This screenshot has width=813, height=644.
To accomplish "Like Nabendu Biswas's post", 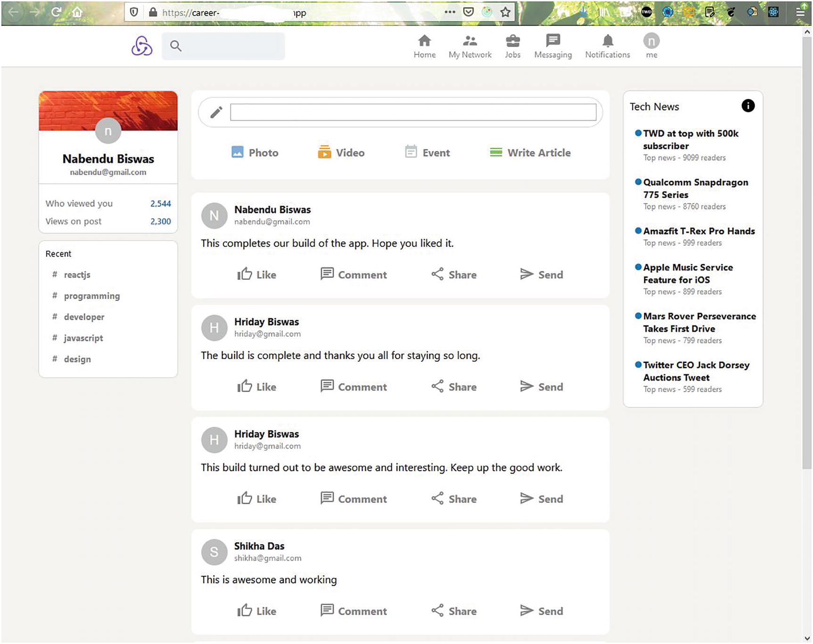I will (x=256, y=275).
